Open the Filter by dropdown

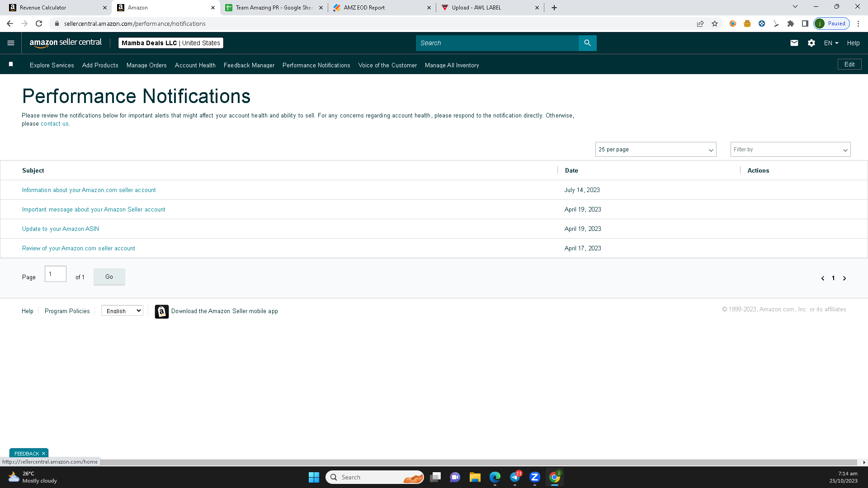pyautogui.click(x=791, y=150)
